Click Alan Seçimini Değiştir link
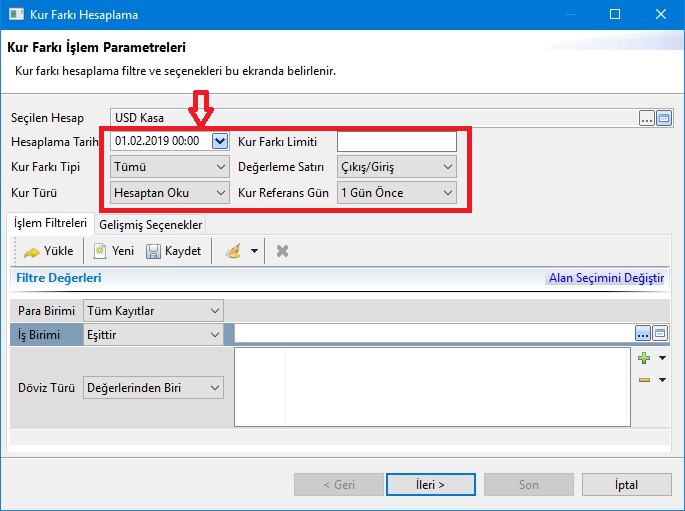The width and height of the screenshot is (685, 511). coord(605,278)
